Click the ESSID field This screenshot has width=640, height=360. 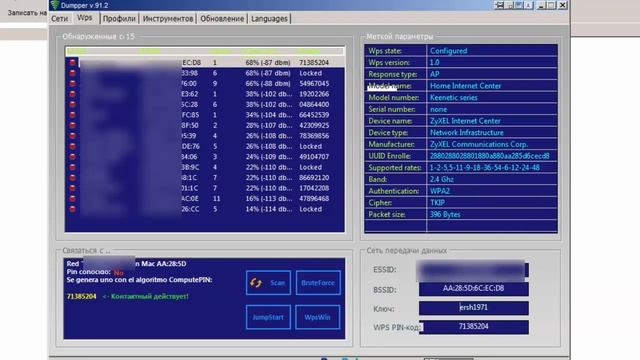473,270
